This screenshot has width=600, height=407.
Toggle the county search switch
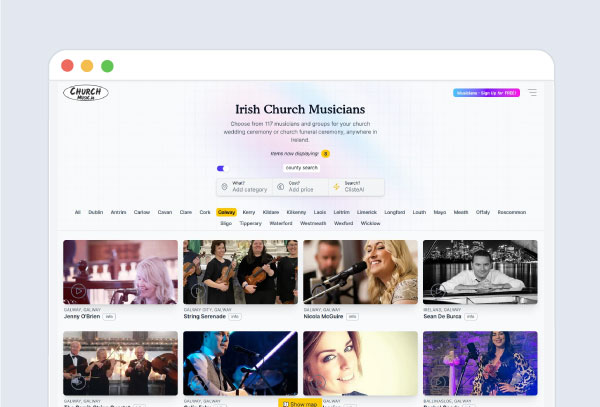click(223, 168)
